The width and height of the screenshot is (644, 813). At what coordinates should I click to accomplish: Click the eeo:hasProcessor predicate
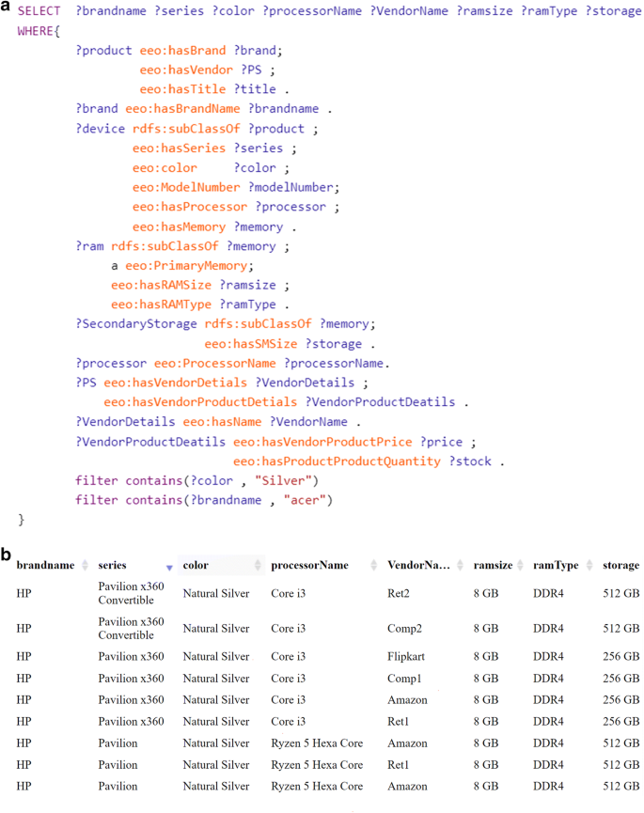[190, 207]
